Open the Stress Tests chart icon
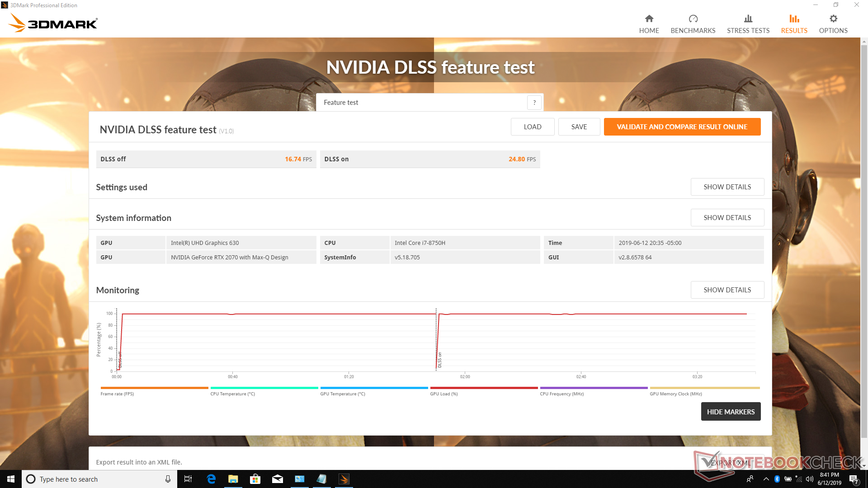Image resolution: width=868 pixels, height=488 pixels. 748,19
